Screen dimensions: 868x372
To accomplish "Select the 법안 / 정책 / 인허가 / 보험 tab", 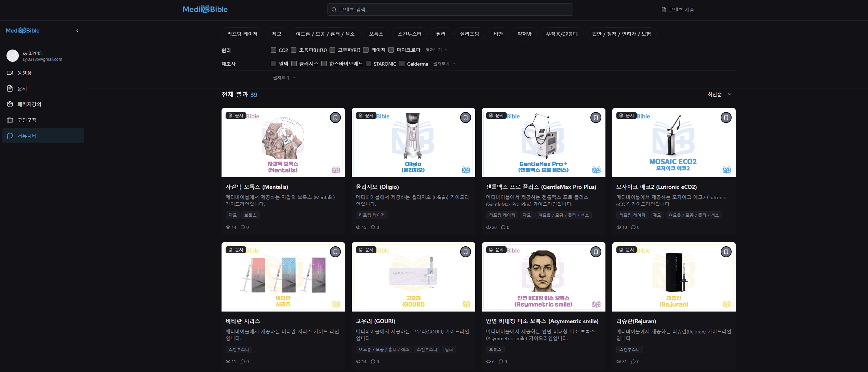I will tap(622, 34).
